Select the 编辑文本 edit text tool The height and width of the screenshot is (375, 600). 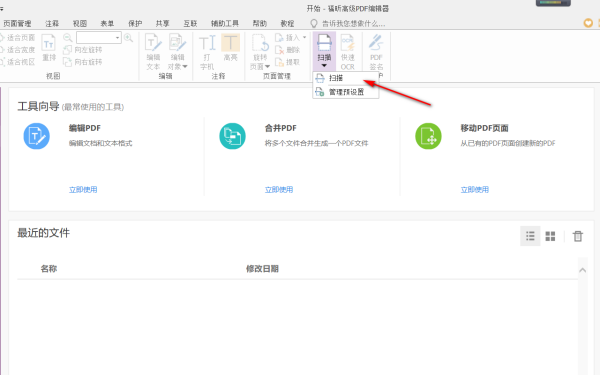point(153,52)
